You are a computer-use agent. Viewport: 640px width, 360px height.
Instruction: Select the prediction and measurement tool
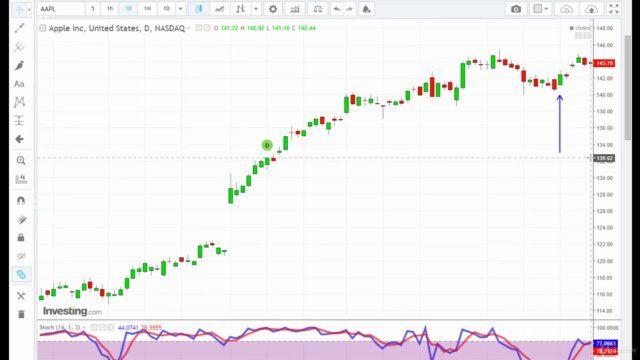pos(19,120)
